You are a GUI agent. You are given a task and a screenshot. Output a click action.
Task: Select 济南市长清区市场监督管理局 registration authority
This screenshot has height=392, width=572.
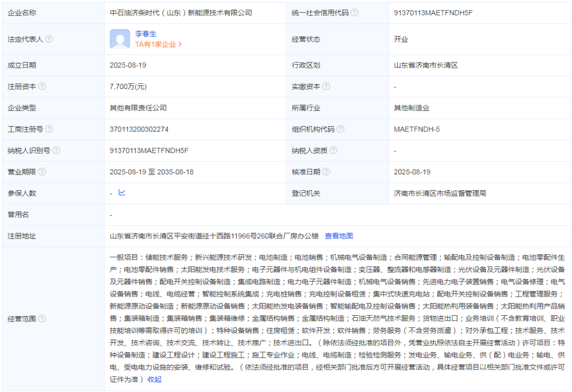pos(440,193)
